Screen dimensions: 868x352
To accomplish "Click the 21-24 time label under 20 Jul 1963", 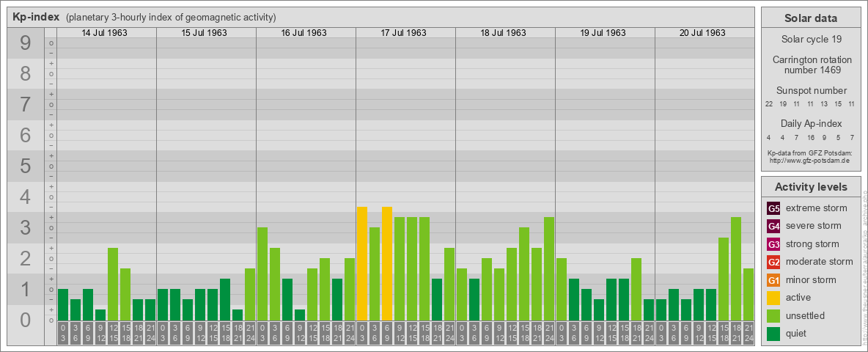I will [749, 334].
